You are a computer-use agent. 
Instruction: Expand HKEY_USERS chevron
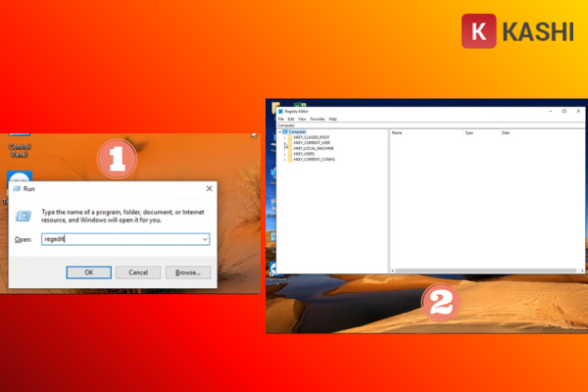tap(285, 154)
